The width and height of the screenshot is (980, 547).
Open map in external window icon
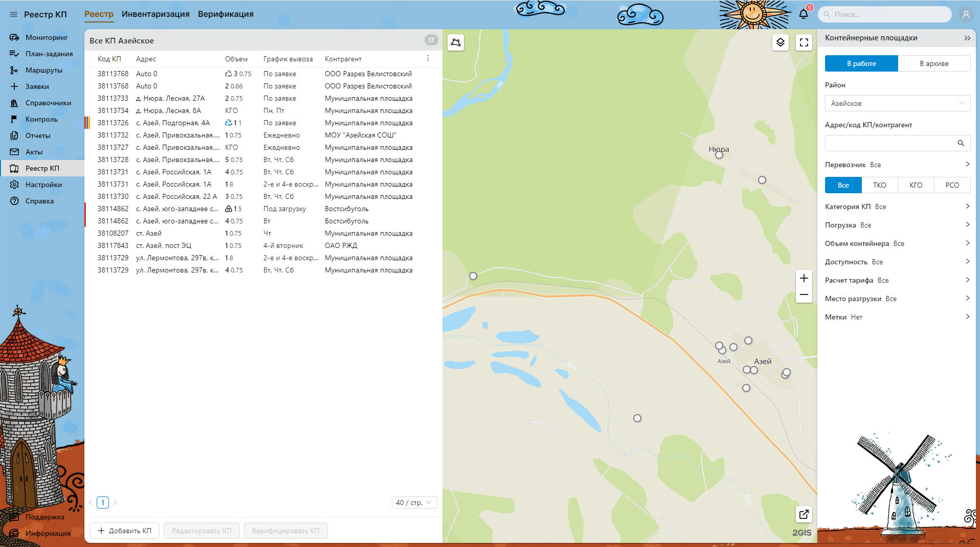click(x=804, y=514)
